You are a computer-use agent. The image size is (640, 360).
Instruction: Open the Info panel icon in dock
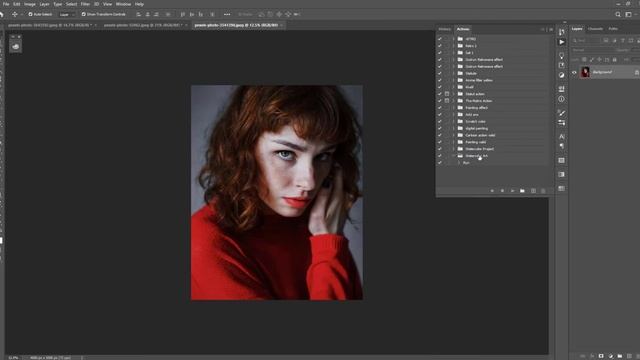point(562,99)
